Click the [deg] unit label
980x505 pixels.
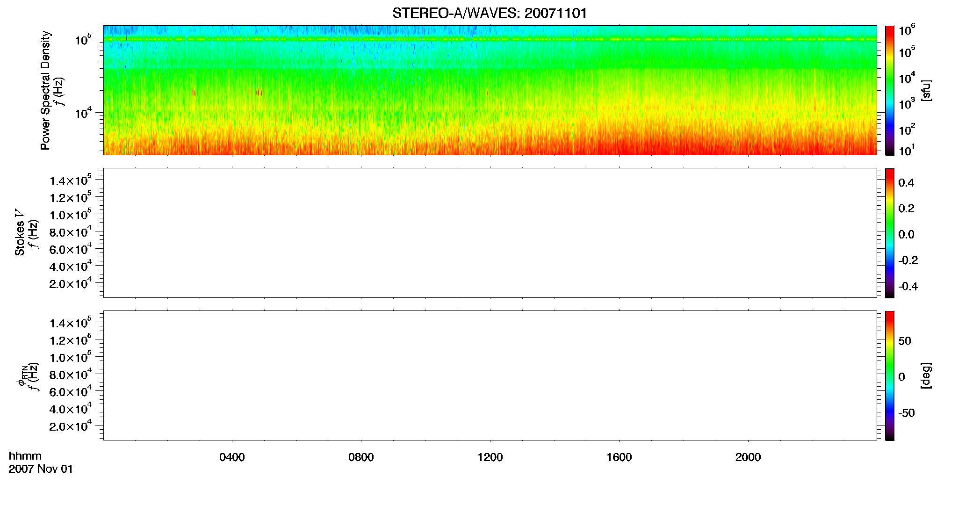926,375
